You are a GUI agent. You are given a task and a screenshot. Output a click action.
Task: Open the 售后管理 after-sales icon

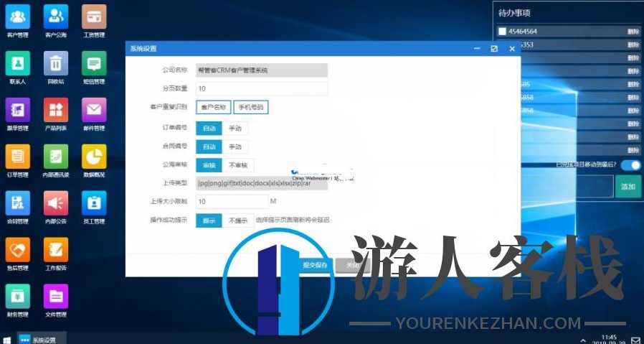click(x=18, y=250)
